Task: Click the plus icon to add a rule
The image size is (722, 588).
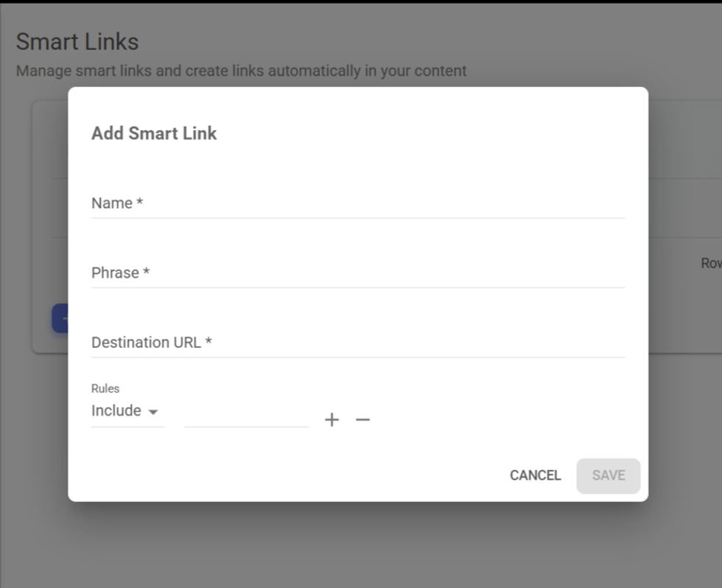Action: (x=332, y=420)
